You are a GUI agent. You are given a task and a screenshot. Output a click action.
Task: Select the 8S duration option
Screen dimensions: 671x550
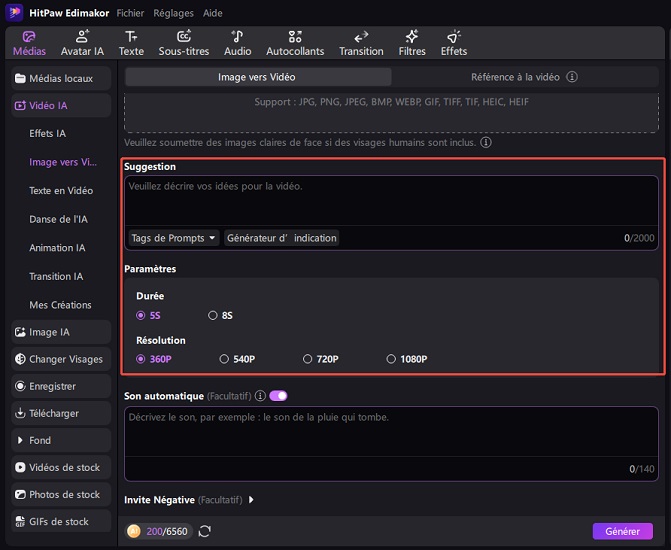pos(213,315)
